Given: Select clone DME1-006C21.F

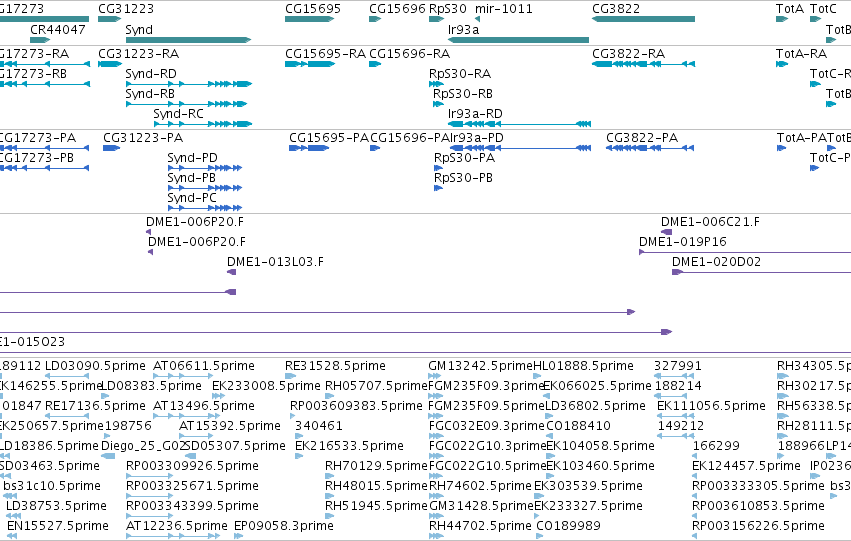Looking at the screenshot, I should coord(666,232).
